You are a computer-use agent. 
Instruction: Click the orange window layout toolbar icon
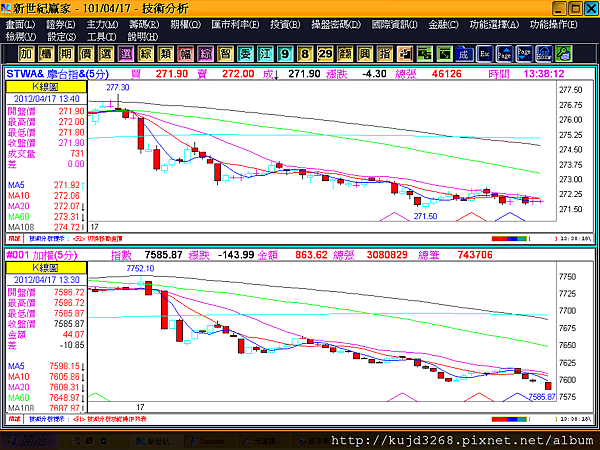(x=404, y=54)
